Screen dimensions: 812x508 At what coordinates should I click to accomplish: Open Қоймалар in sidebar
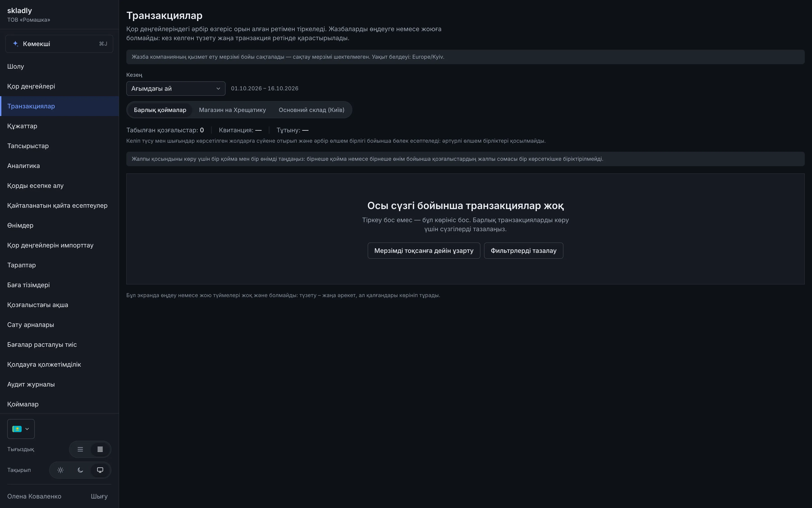tap(59, 404)
